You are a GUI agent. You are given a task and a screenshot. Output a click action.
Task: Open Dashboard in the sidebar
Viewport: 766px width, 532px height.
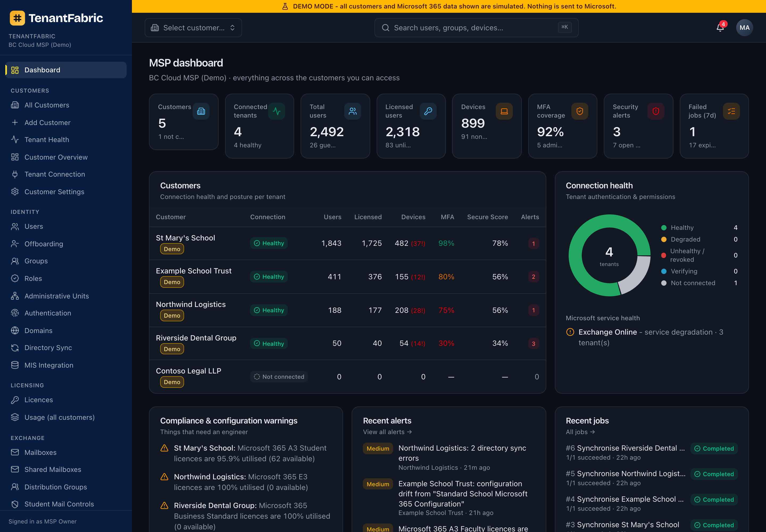pos(66,70)
